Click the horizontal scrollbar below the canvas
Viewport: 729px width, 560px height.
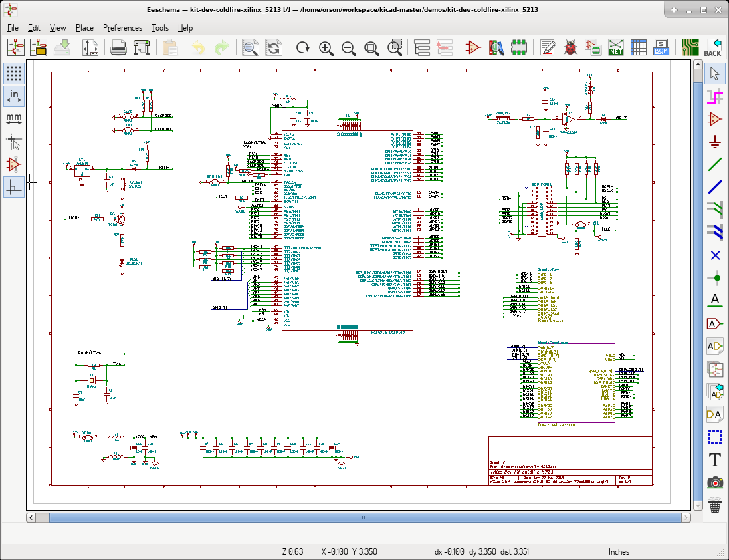click(x=364, y=518)
